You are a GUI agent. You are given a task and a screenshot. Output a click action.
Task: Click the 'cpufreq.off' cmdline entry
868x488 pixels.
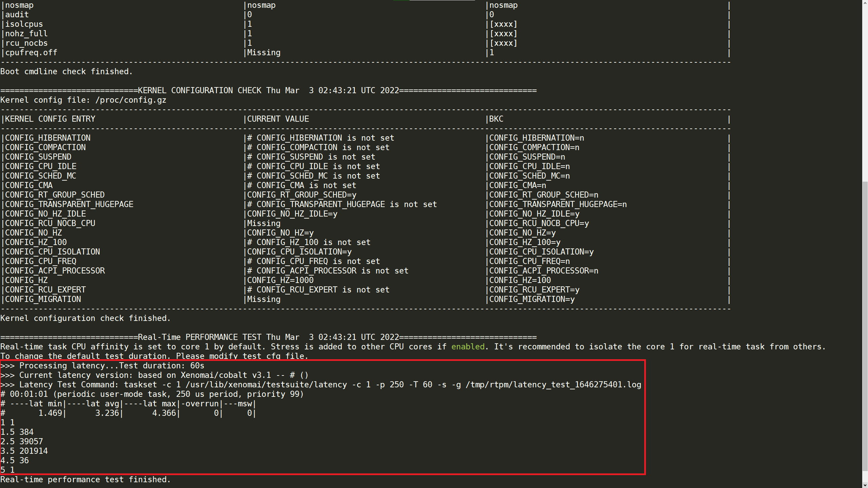click(x=31, y=53)
